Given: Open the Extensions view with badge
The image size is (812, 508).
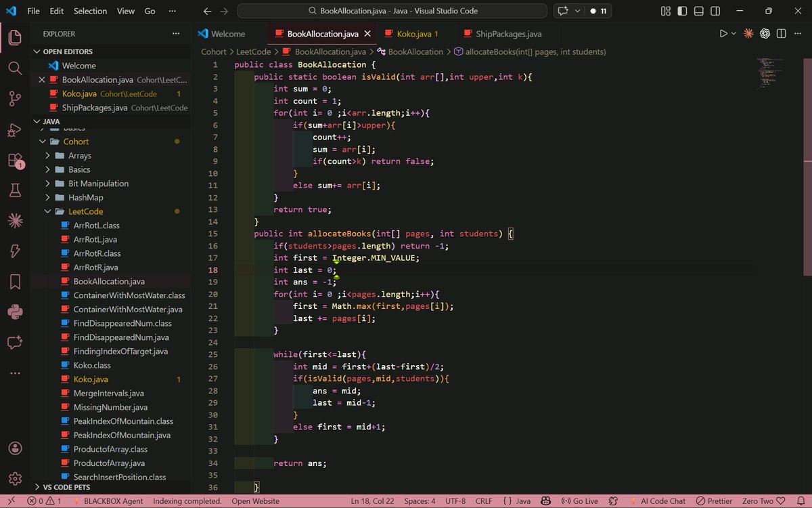Looking at the screenshot, I should 15,161.
